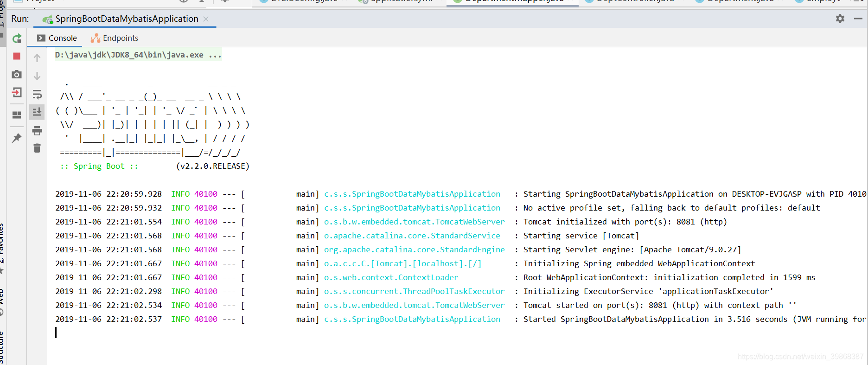
Task: Switch to the Endpoints tab
Action: (114, 38)
